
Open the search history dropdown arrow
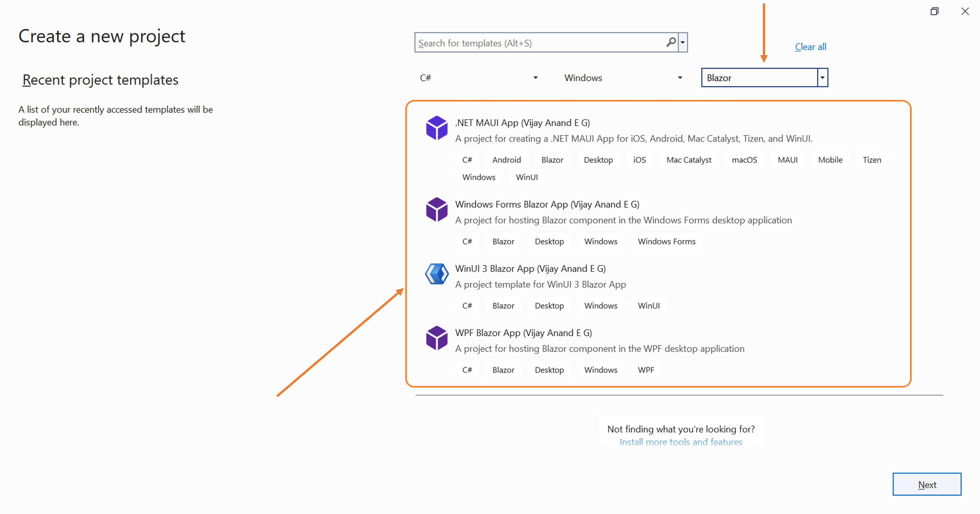[683, 42]
